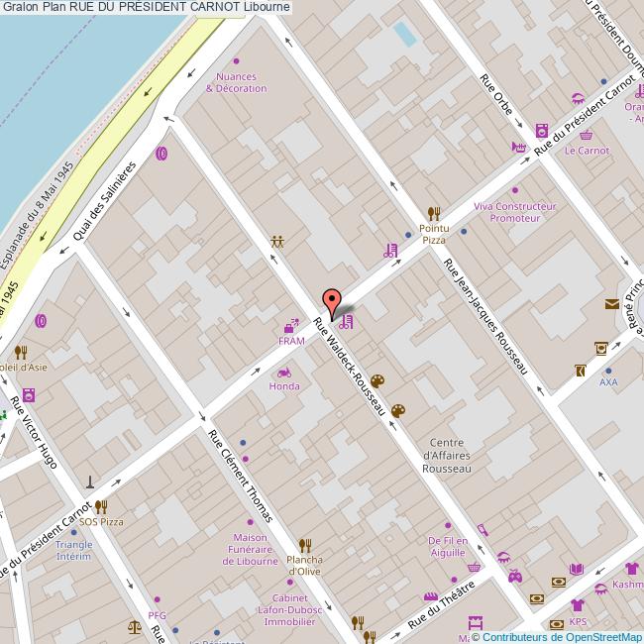The width and height of the screenshot is (644, 644).
Task: Click the Soleil d'Asie restaurant icon
Action: tap(20, 352)
